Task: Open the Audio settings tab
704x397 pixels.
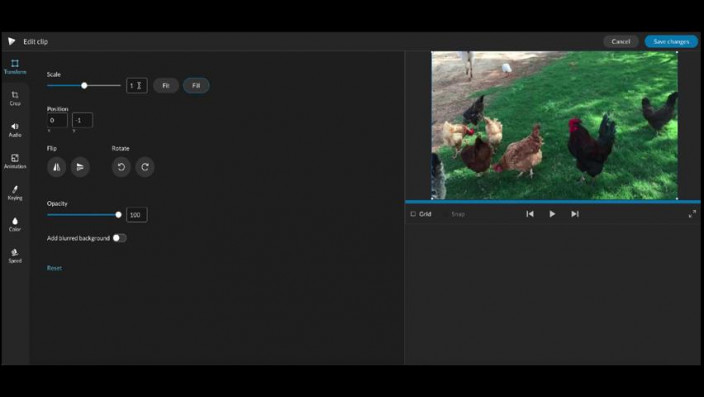Action: click(x=15, y=130)
